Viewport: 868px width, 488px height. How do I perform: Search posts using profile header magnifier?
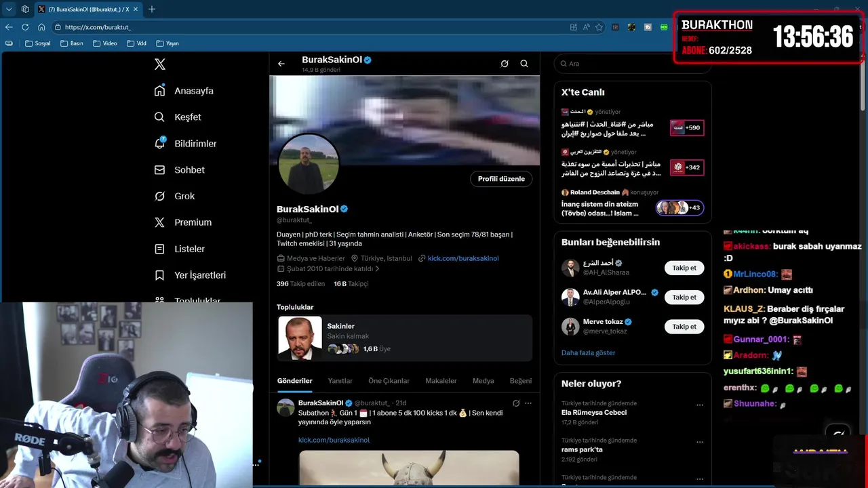[x=524, y=64]
